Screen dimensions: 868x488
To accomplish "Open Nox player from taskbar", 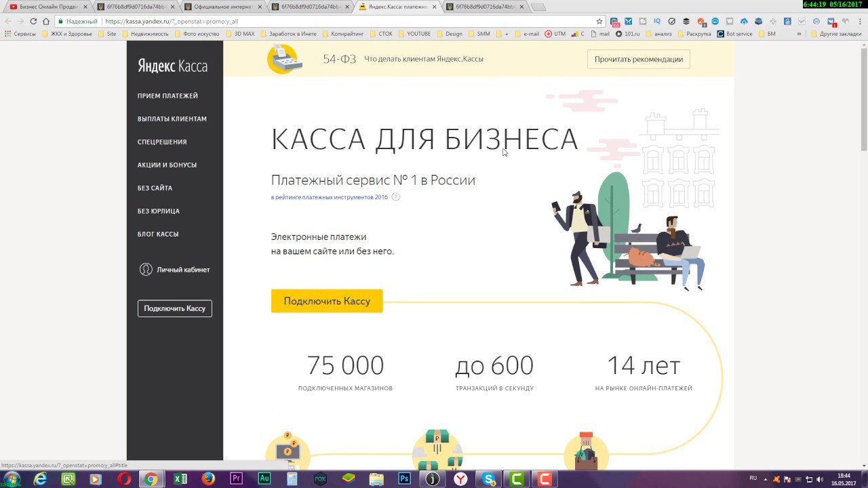I will click(x=321, y=479).
